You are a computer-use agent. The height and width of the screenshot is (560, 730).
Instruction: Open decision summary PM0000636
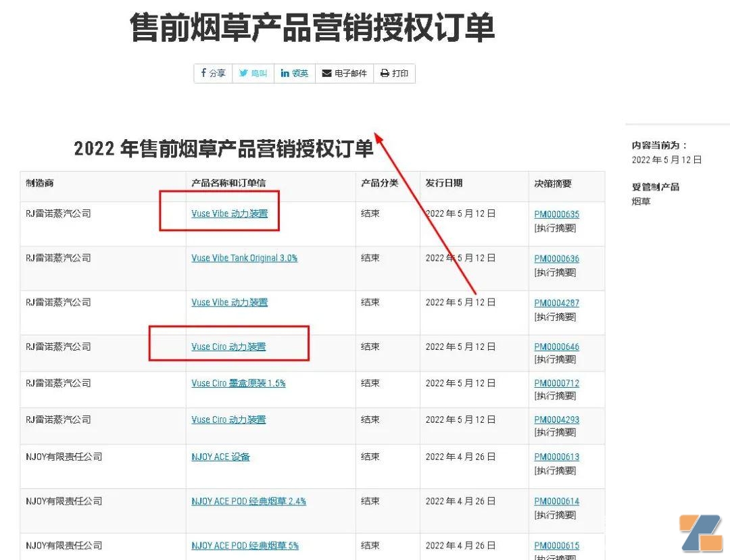pyautogui.click(x=556, y=259)
